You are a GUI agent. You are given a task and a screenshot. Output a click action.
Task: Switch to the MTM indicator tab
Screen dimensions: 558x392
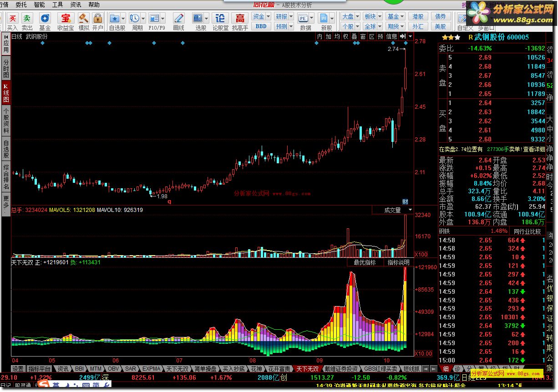coord(96,368)
